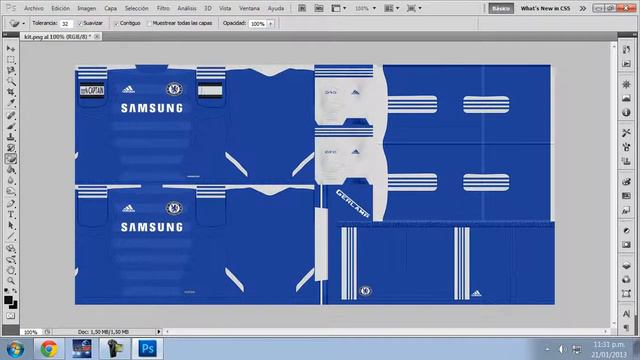Image resolution: width=640 pixels, height=360 pixels.
Task: Toggle the Suavizar checkbox
Action: [x=80, y=23]
